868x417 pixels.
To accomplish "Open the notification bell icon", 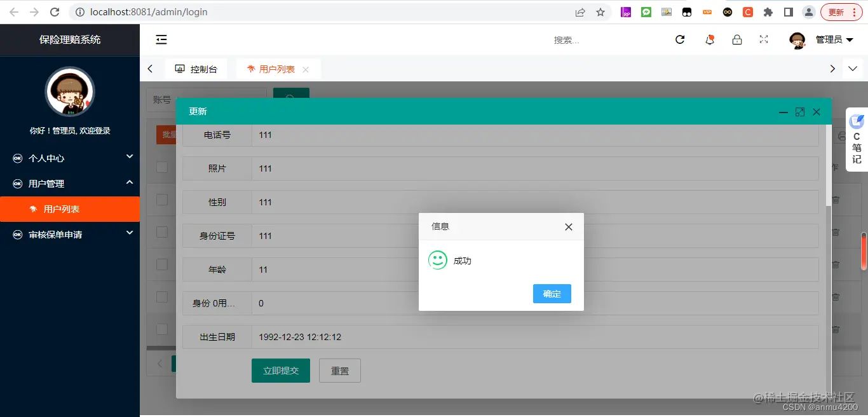I will pyautogui.click(x=710, y=39).
